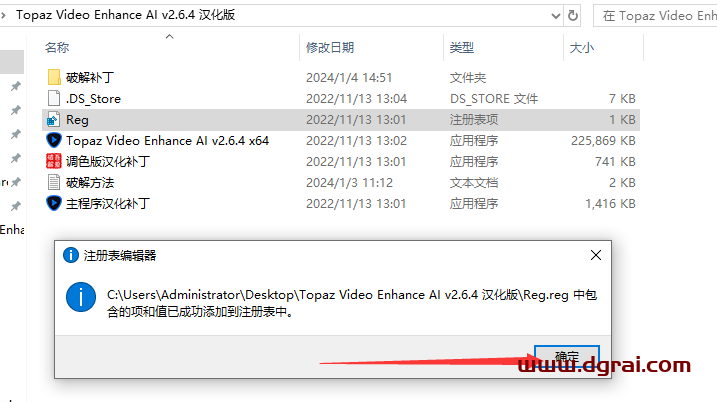The height and width of the screenshot is (402, 717).
Task: Click the date 2024/1/3 11:12
Action: pyautogui.click(x=349, y=183)
